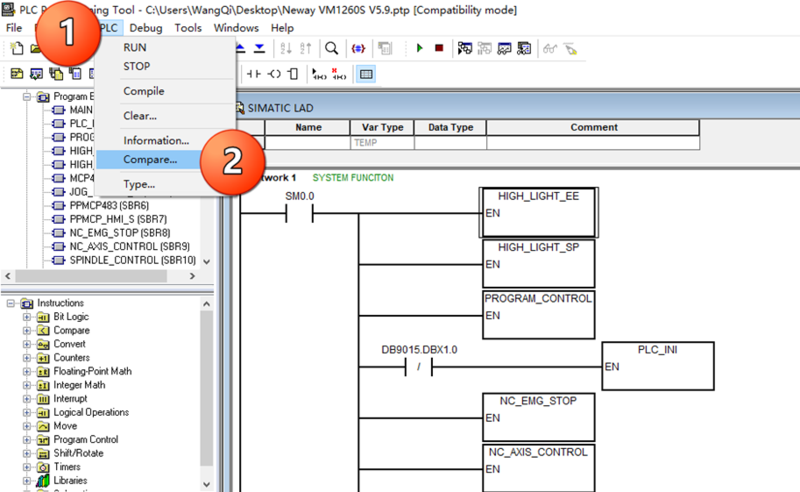The height and width of the screenshot is (492, 800).
Task: Open the magnifying glass search tool
Action: click(332, 48)
